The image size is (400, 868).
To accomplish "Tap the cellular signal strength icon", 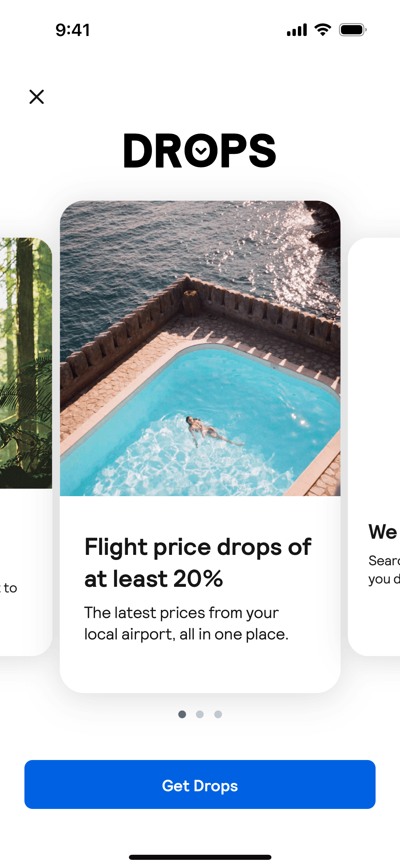I will (x=297, y=30).
